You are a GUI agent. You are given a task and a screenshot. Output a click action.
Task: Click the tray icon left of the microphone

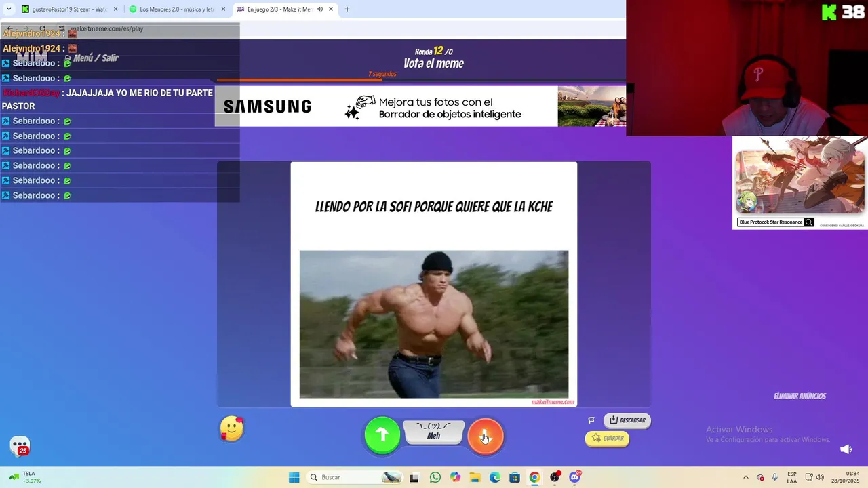pos(760,477)
